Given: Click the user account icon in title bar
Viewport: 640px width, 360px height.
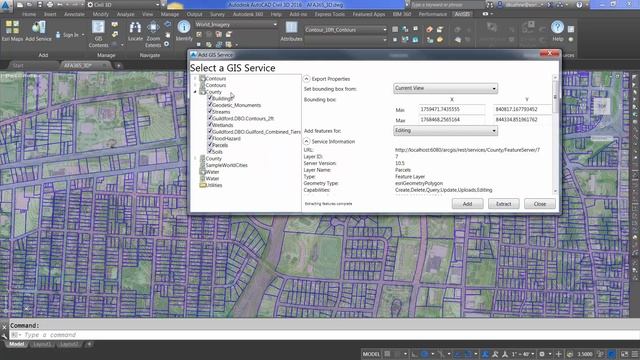Looking at the screenshot, I should pyautogui.click(x=500, y=5).
